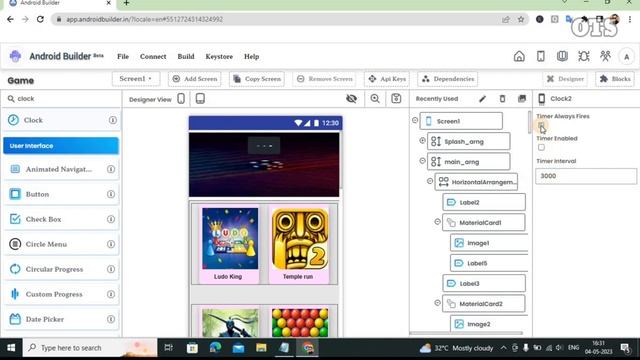This screenshot has height=360, width=640.
Task: Click the pencil rename icon in component tree
Action: (482, 99)
